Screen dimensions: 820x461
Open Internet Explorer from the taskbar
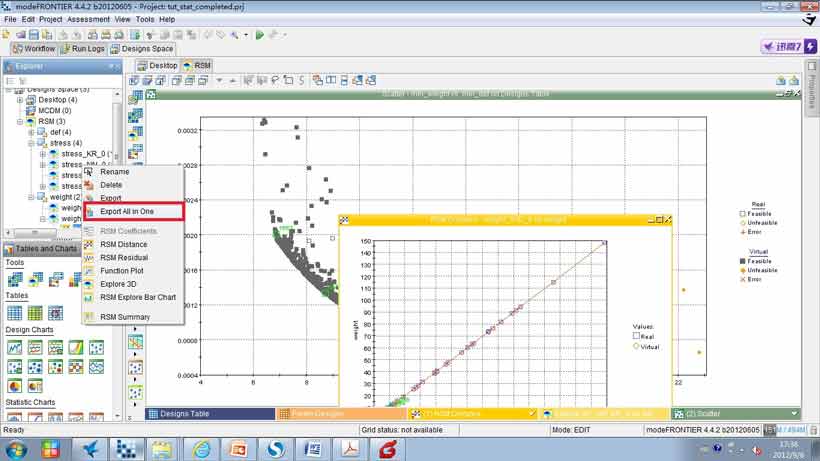201,449
